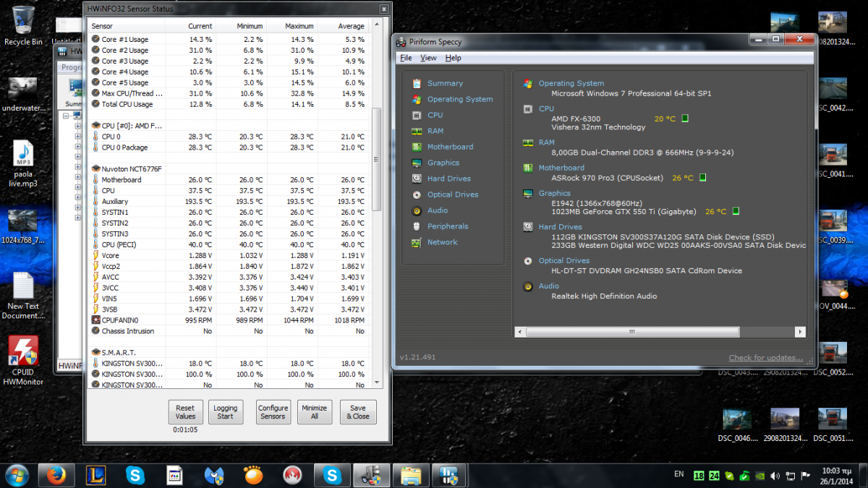Screen dimensions: 868x488
Task: Click green indicator beside ASRock motherboard temperature
Action: (702, 177)
